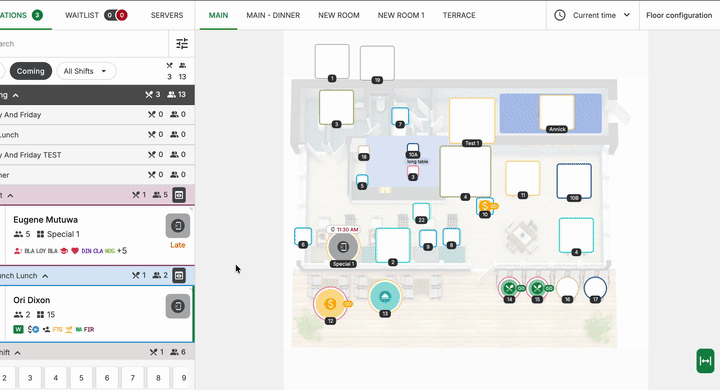
Task: Click 11:30 AM time badge above Special 1
Action: click(x=344, y=229)
